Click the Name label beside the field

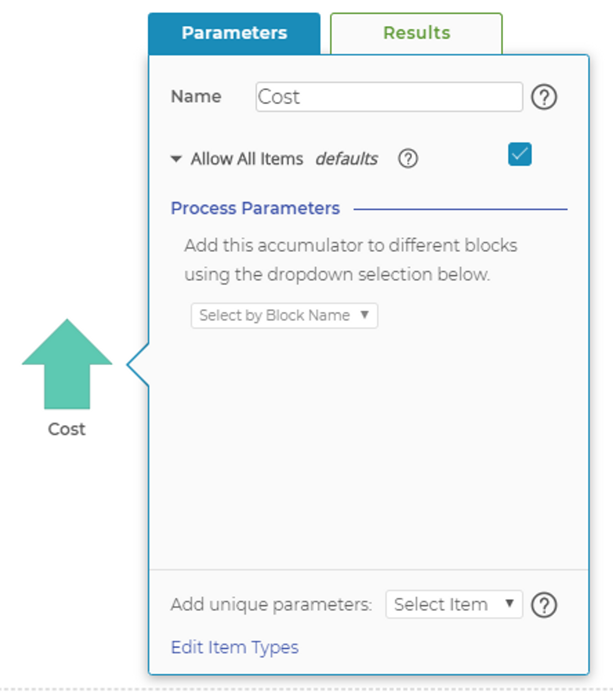tap(196, 96)
